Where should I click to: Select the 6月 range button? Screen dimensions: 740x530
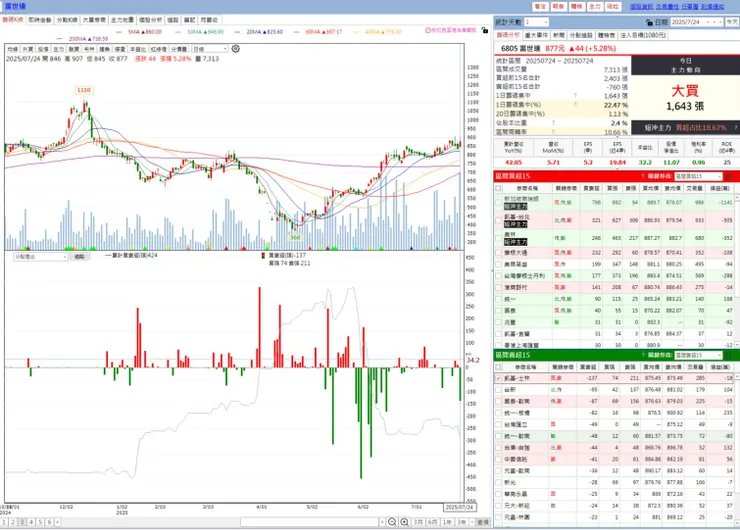pos(432,522)
